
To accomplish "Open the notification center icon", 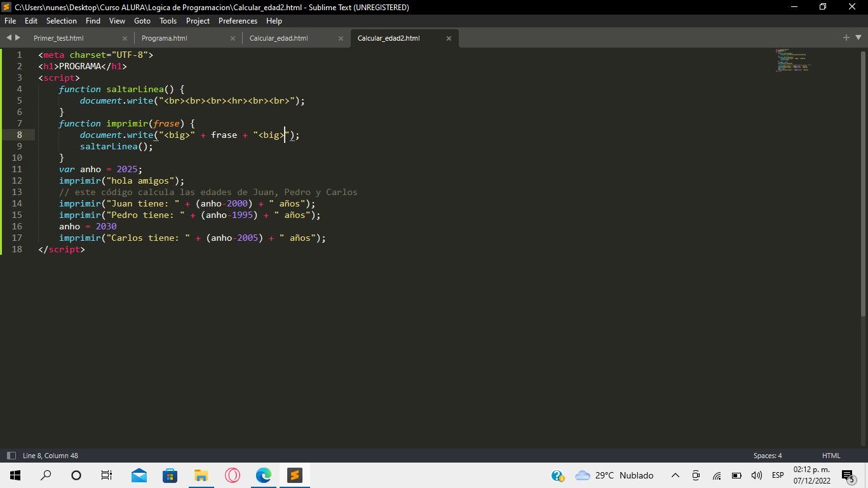I will click(848, 475).
